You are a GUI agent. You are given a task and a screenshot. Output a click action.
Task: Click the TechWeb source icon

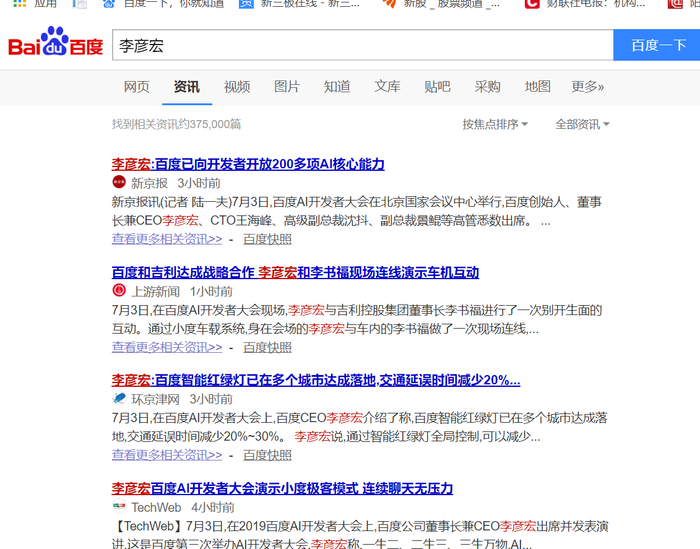[119, 506]
